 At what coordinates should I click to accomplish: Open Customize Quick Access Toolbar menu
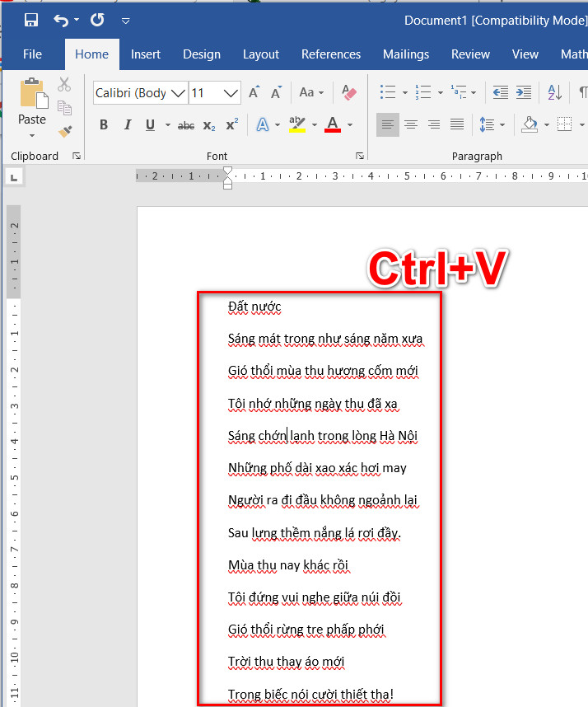(x=126, y=21)
